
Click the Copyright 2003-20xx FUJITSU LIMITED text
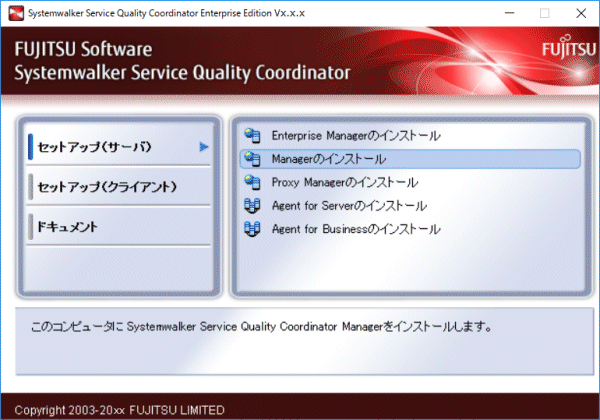tap(119, 410)
